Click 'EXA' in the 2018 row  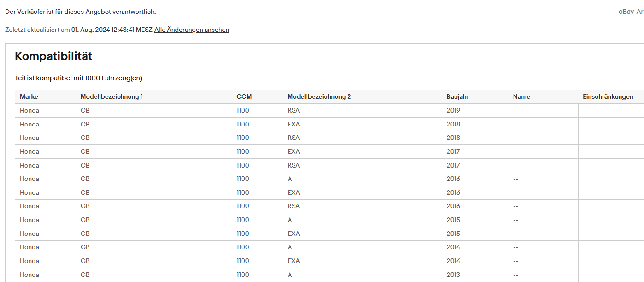(294, 125)
